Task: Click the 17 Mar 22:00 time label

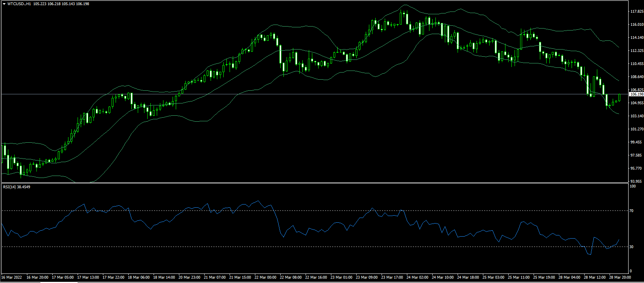Action: (x=113, y=277)
